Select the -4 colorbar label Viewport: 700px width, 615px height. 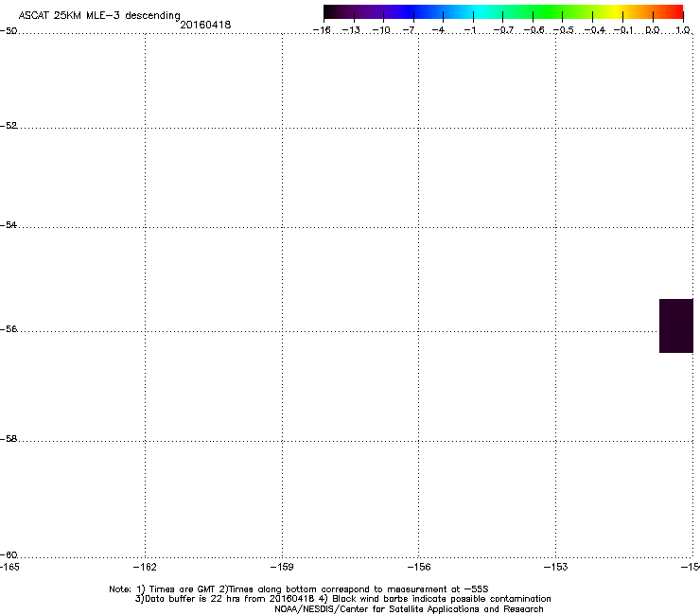[438, 30]
